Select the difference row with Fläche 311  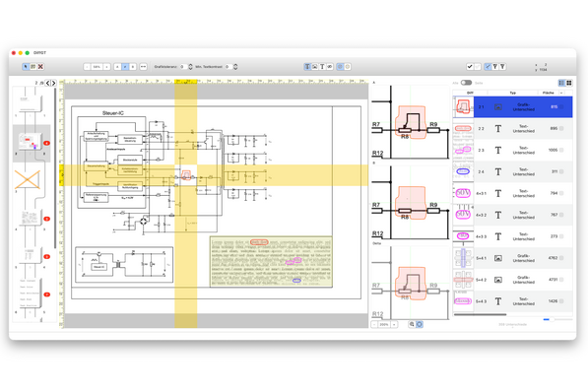pos(512,171)
